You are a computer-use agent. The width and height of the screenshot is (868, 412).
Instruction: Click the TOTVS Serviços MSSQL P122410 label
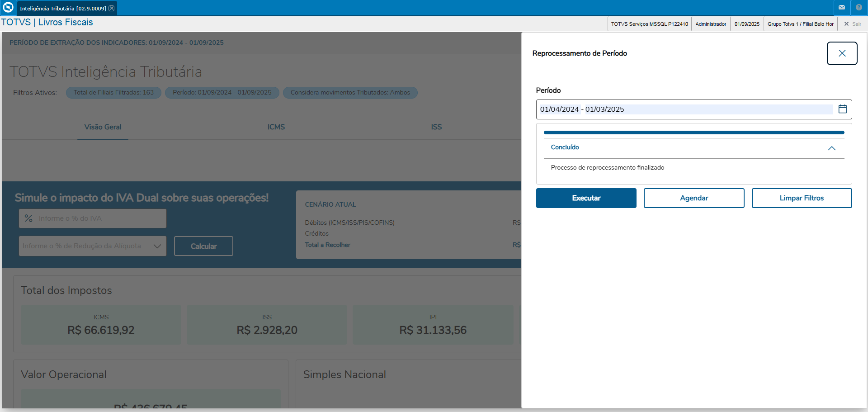point(649,24)
